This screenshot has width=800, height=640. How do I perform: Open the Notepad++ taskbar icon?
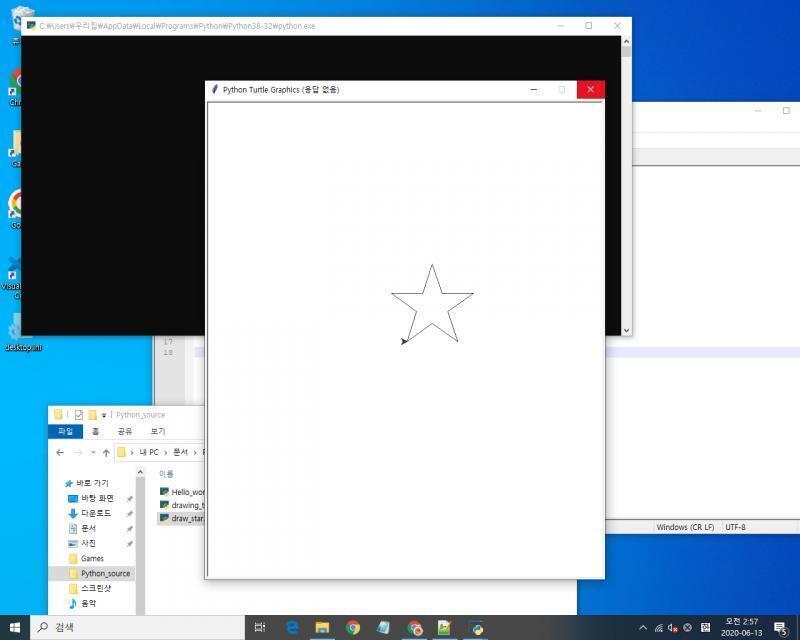pyautogui.click(x=444, y=627)
